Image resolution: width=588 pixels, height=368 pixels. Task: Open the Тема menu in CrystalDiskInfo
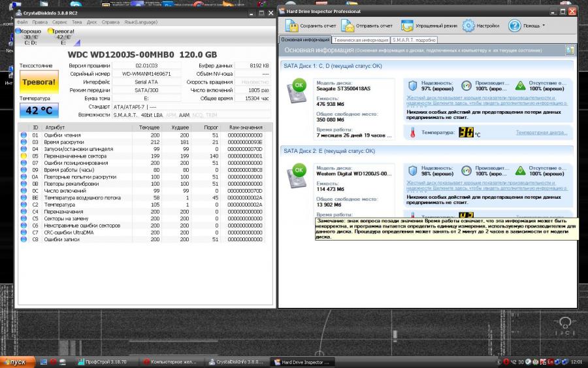tap(77, 22)
